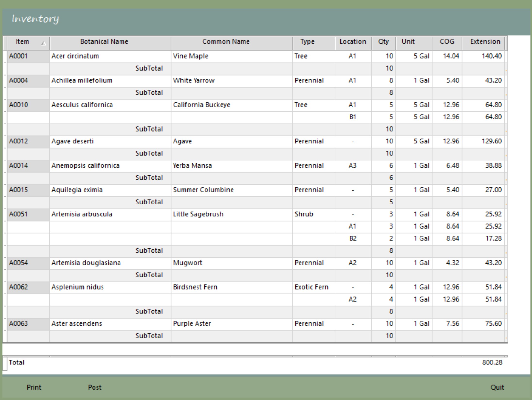
Task: Click the B2 location cell
Action: pyautogui.click(x=353, y=239)
